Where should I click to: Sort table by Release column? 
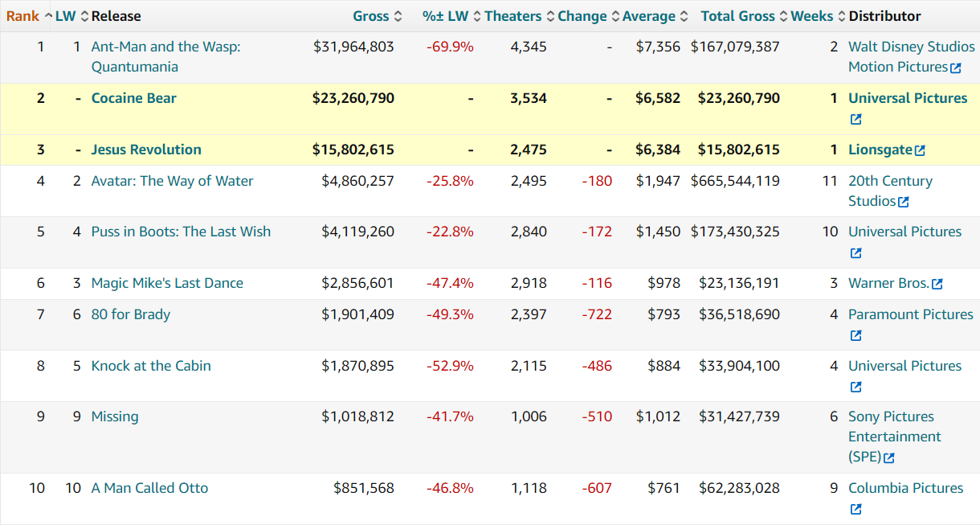116,16
